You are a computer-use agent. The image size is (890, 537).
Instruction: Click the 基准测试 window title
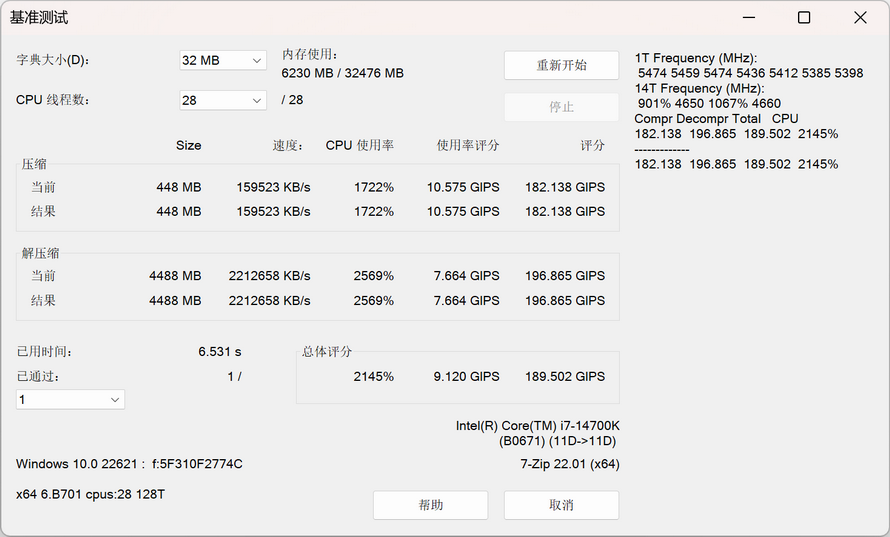(x=39, y=18)
